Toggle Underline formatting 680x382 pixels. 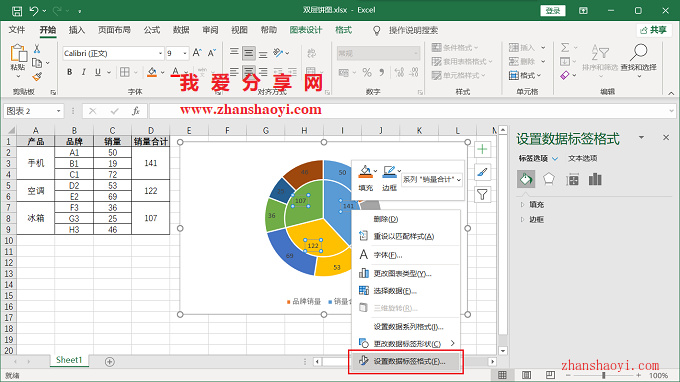98,72
